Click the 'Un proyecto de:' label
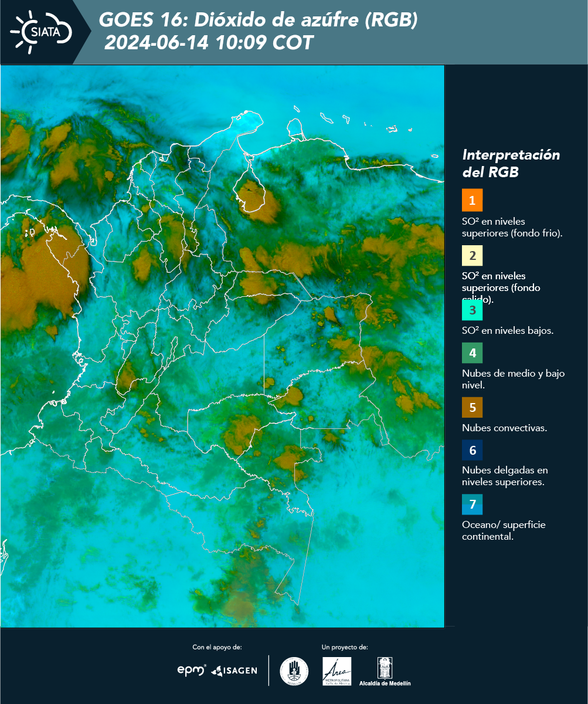 click(345, 647)
